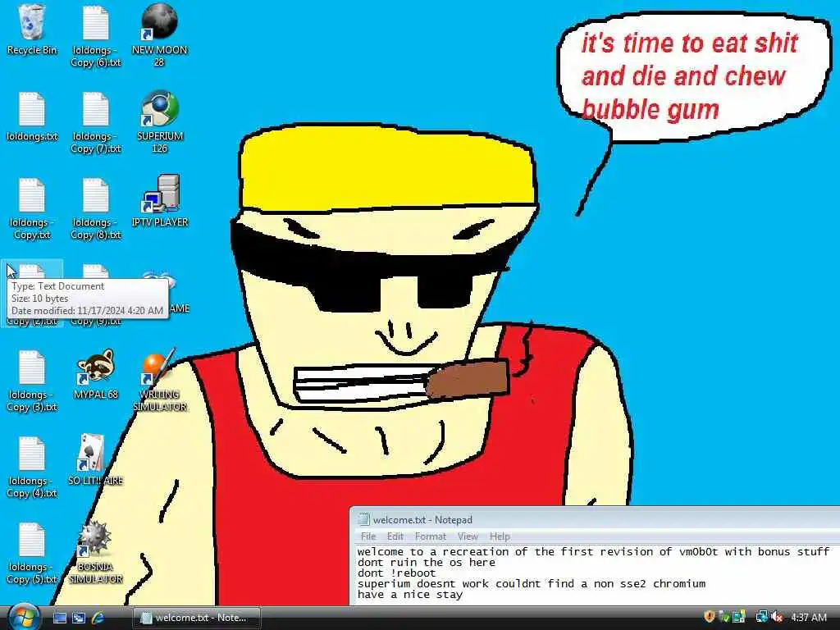Select the BOSNIA SIMULATOR mine shortcut
This screenshot has width=840, height=630.
96,552
